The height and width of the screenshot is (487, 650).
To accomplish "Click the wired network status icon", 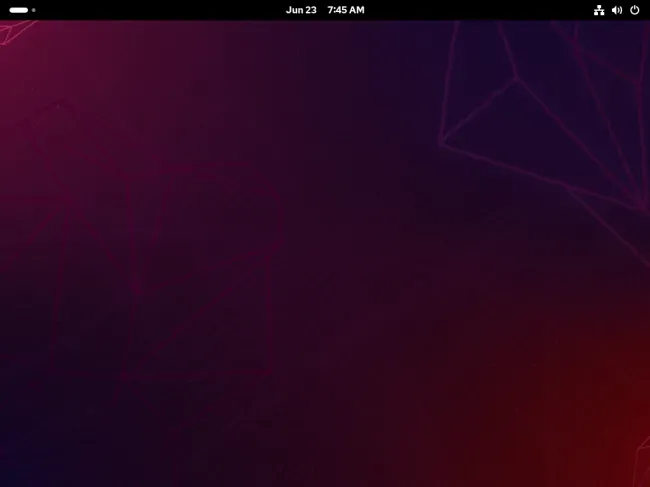I will [x=599, y=10].
